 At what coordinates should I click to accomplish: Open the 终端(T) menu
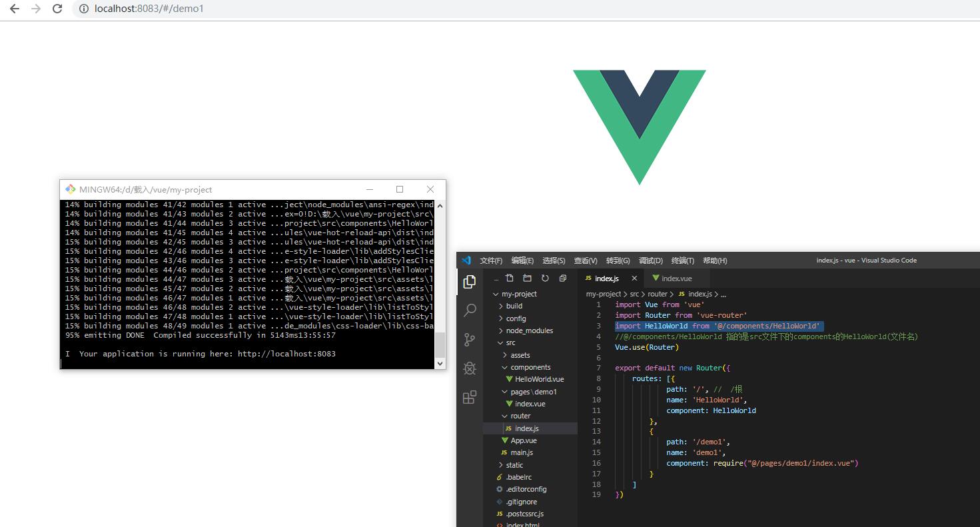[682, 261]
